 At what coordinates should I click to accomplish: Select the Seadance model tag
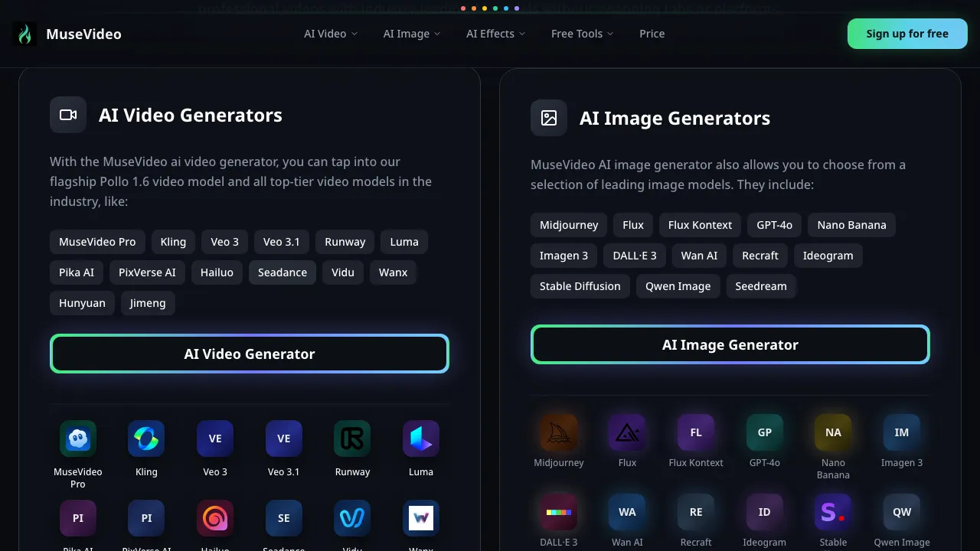283,272
